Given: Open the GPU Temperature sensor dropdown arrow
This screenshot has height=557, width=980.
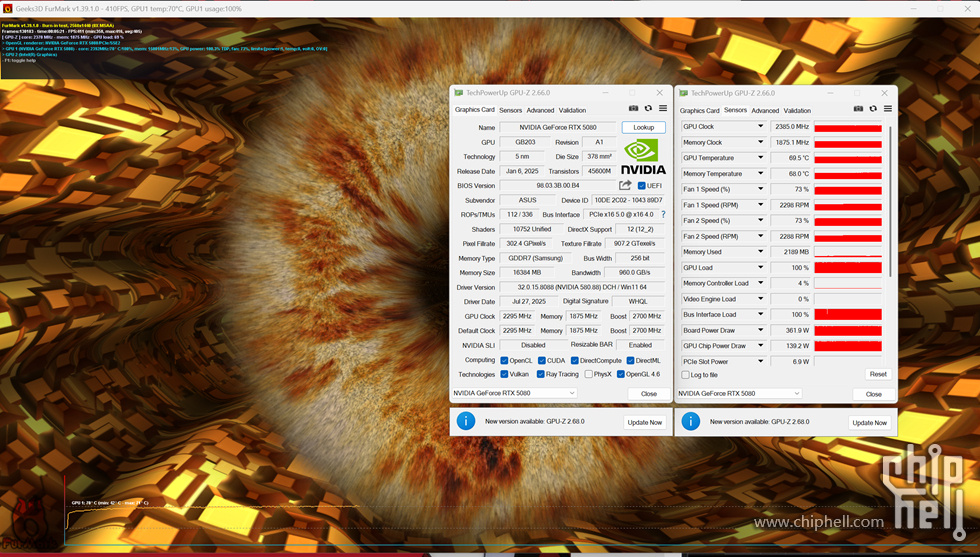Looking at the screenshot, I should tap(760, 158).
